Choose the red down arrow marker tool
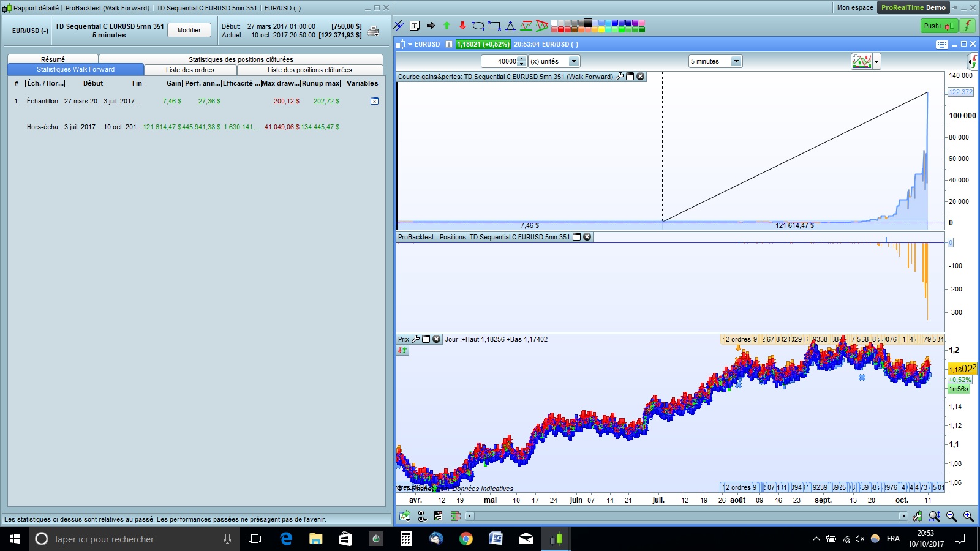 (462, 26)
